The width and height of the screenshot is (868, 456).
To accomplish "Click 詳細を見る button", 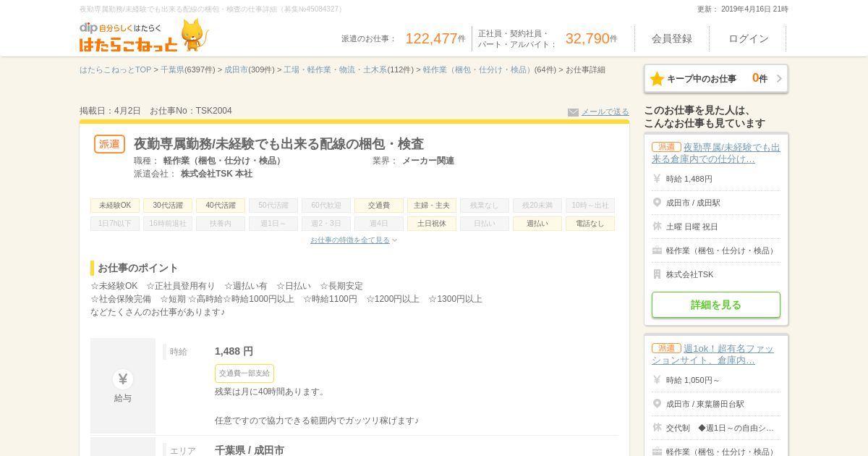I will 716,305.
